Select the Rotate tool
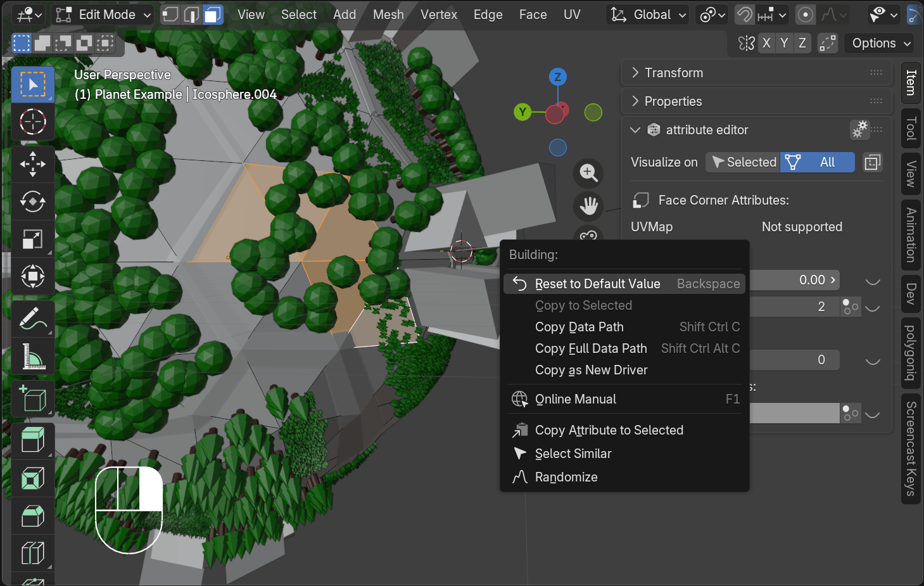This screenshot has width=924, height=586. click(33, 202)
